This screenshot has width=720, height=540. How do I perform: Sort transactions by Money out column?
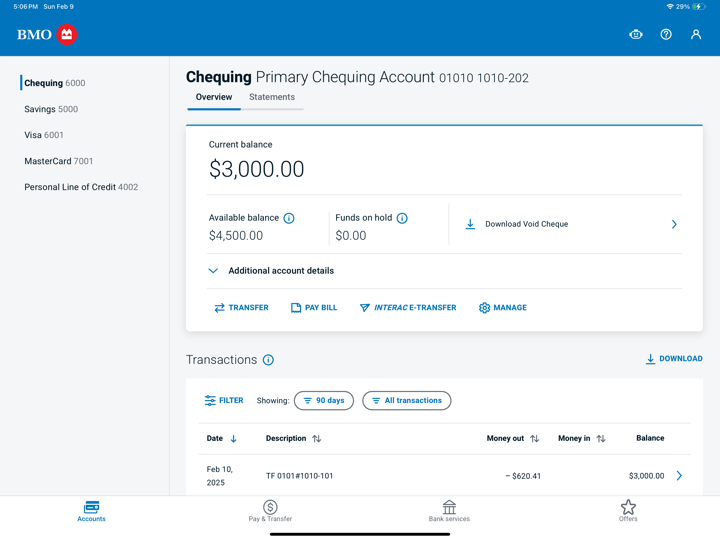[x=513, y=439]
